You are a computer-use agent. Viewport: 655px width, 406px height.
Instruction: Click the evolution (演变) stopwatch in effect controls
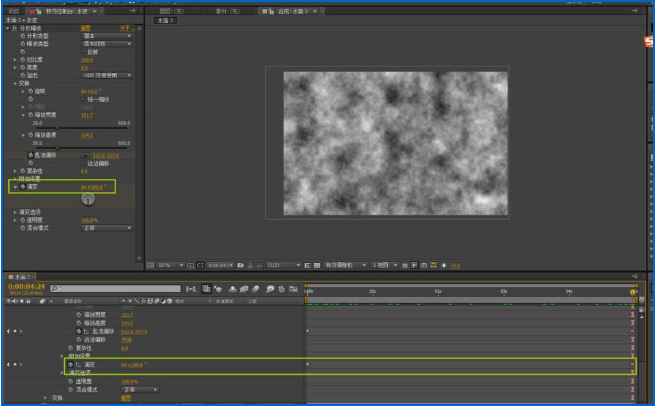[x=22, y=187]
